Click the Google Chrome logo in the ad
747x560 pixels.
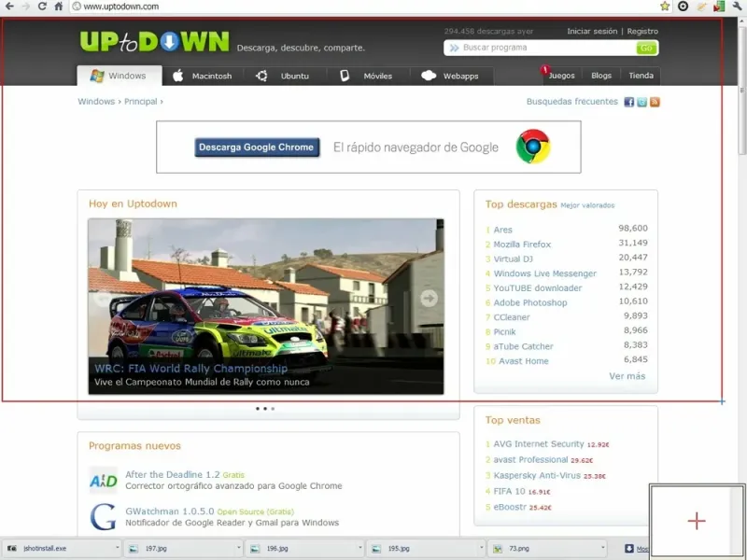tap(533, 147)
